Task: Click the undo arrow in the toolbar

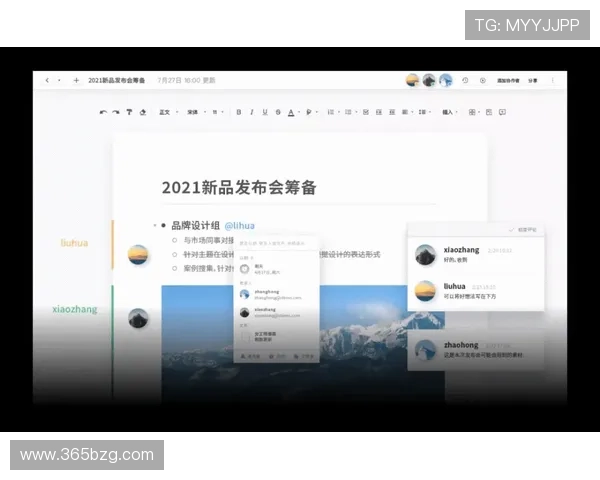Action: tap(103, 112)
